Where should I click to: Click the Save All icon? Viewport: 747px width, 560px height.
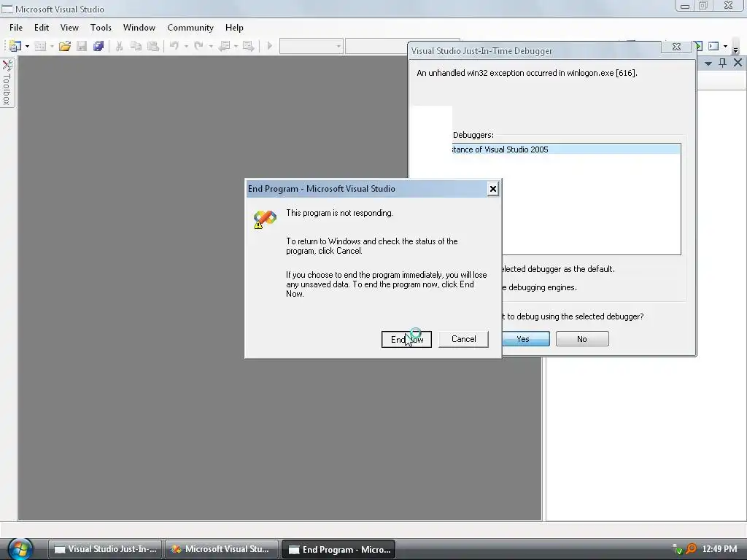(x=98, y=46)
